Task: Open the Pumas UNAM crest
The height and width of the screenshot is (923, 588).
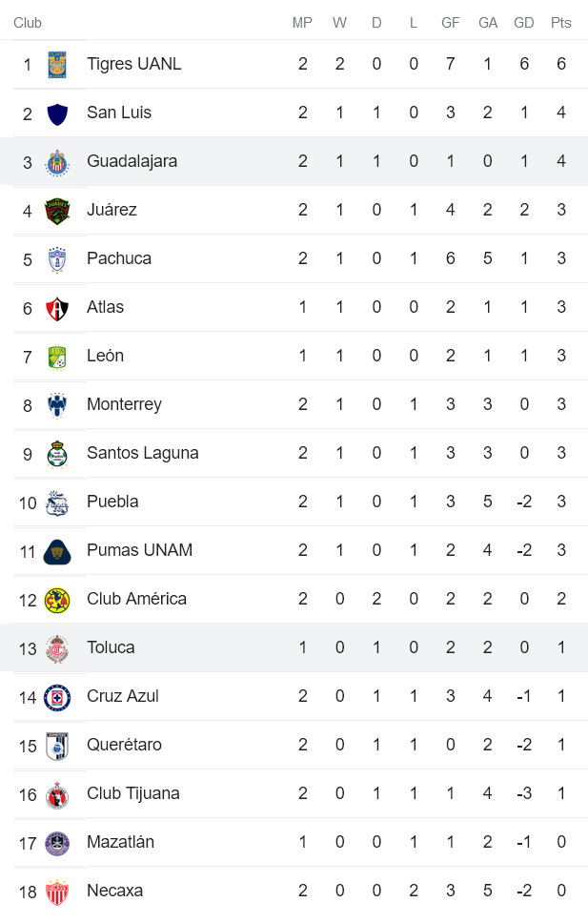Action: pyautogui.click(x=57, y=550)
